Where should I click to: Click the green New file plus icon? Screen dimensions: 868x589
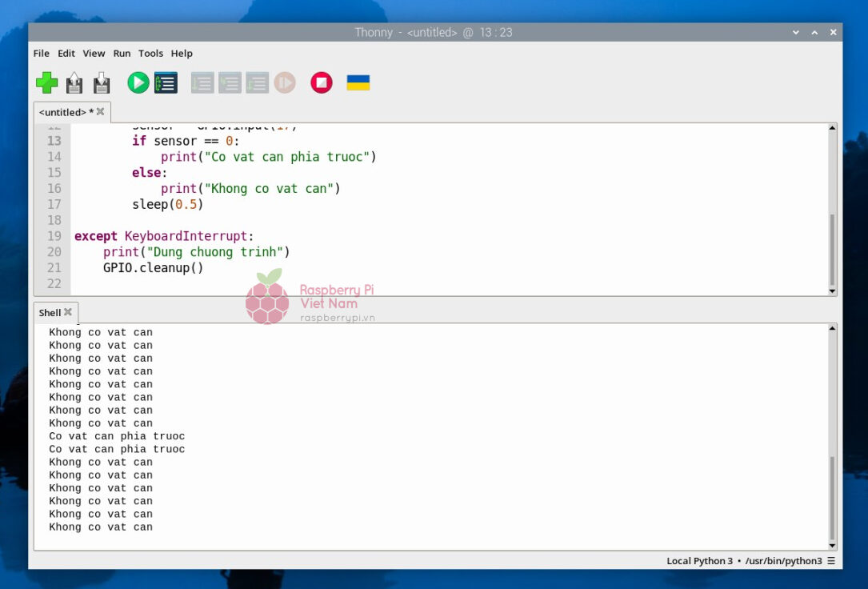tap(47, 82)
